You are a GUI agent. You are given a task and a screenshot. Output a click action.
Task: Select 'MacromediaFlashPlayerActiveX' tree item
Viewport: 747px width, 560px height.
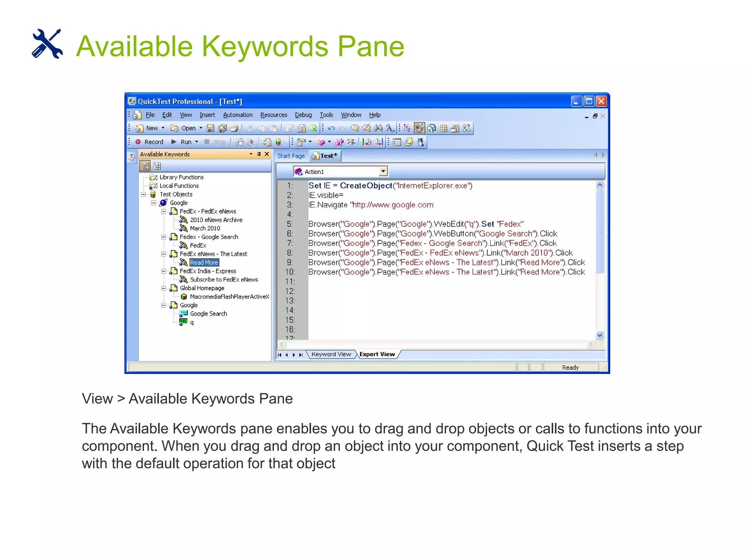point(229,297)
